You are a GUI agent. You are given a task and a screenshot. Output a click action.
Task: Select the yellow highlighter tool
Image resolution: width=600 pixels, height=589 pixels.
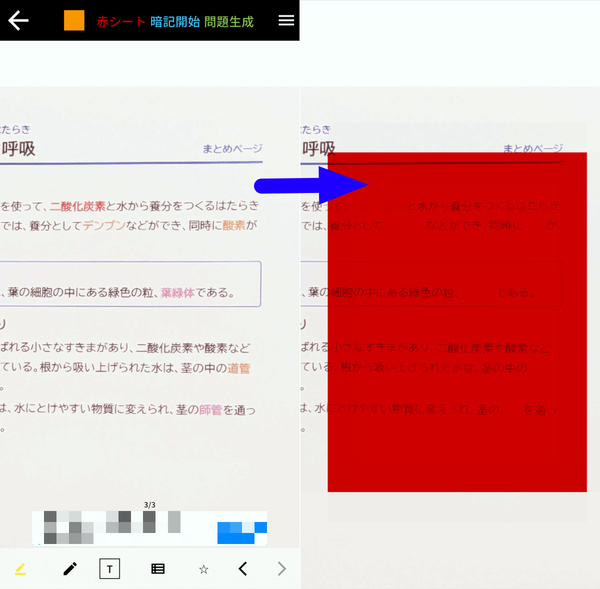click(20, 569)
